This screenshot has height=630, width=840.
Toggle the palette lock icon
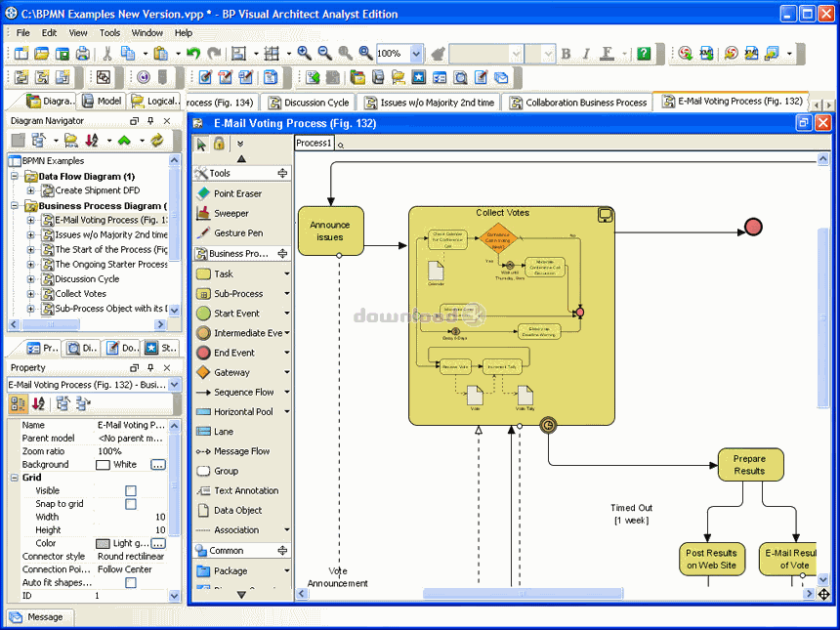(x=219, y=144)
